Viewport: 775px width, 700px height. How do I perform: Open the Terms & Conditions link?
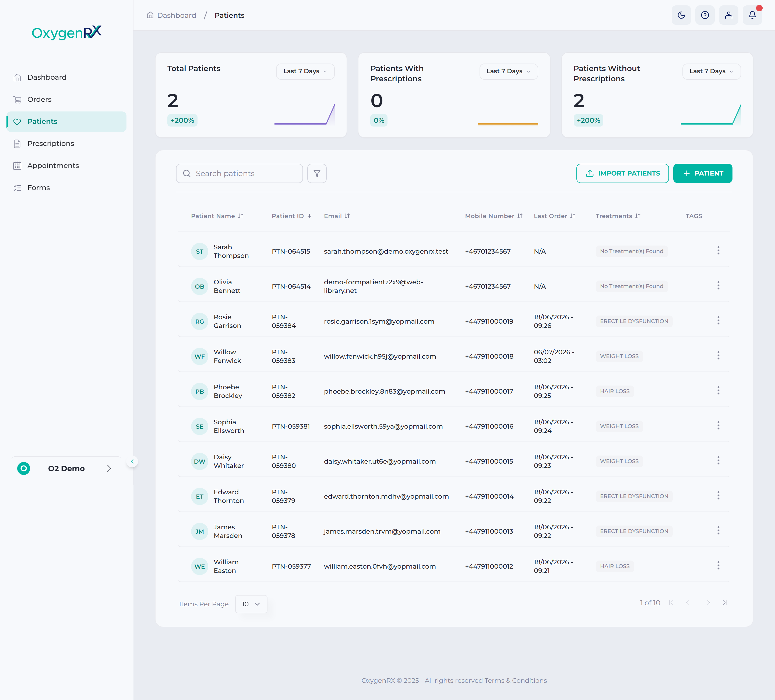click(516, 680)
